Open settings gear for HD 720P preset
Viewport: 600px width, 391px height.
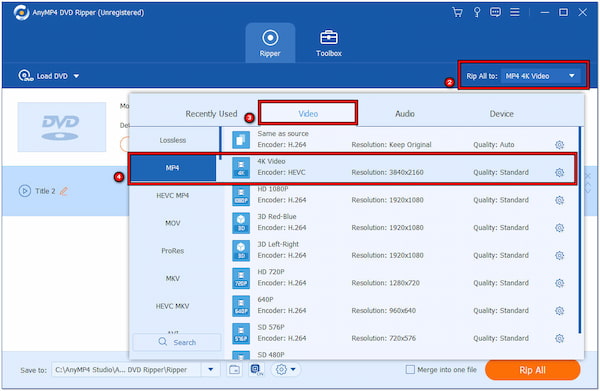click(559, 283)
